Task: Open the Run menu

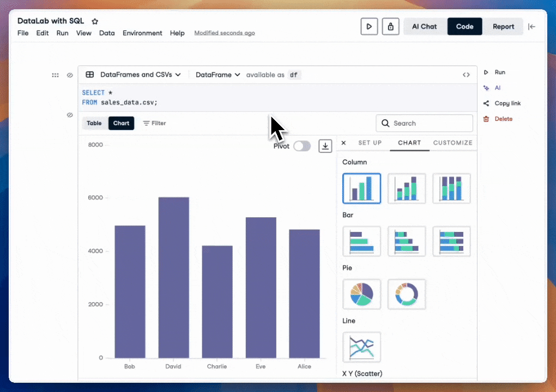Action: pos(62,33)
